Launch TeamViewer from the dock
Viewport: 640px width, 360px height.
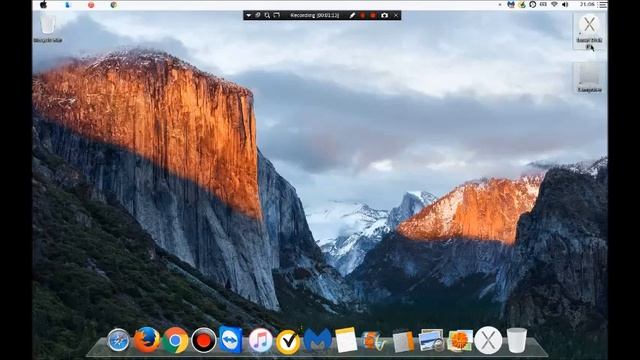231,339
